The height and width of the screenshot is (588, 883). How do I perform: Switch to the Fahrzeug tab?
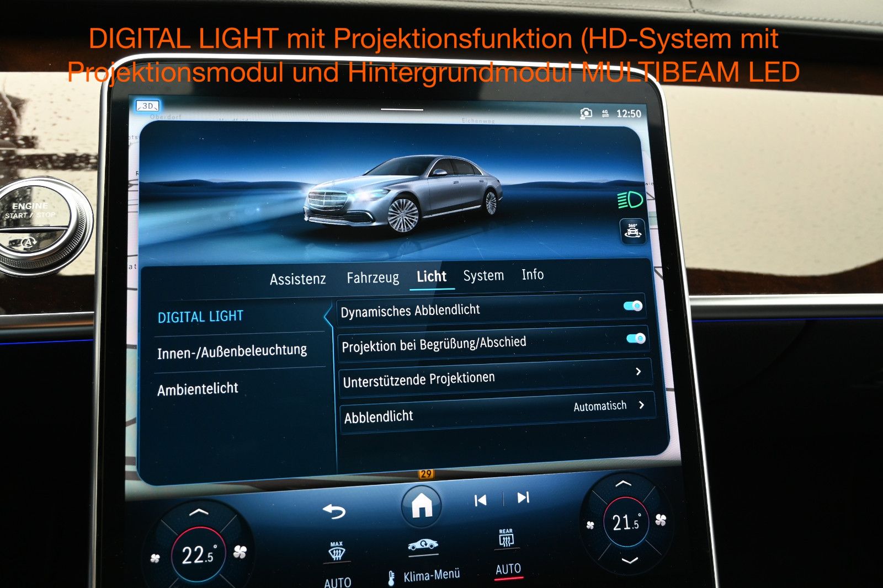(373, 277)
